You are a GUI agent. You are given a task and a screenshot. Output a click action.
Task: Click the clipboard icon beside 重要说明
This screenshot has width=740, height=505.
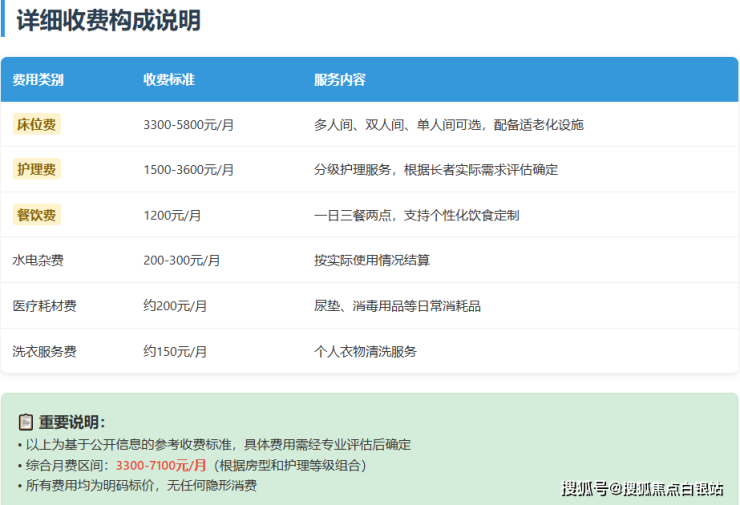(26, 422)
